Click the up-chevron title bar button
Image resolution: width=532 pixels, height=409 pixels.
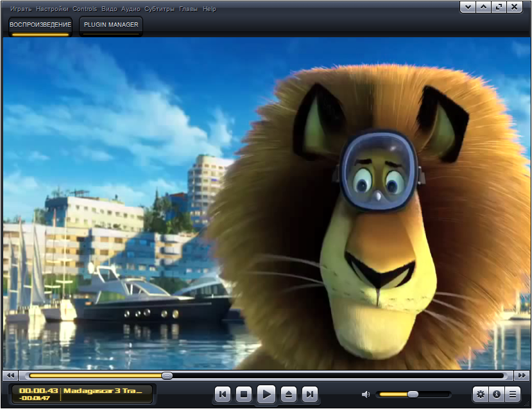coord(483,7)
